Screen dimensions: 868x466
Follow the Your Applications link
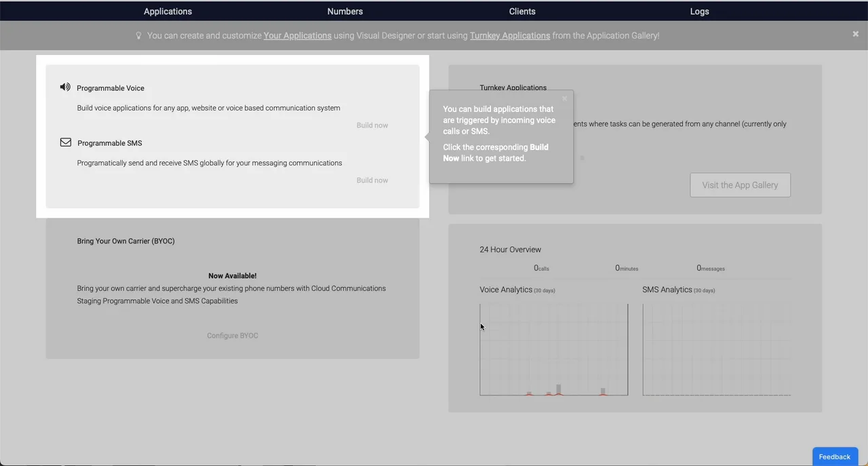pos(297,36)
